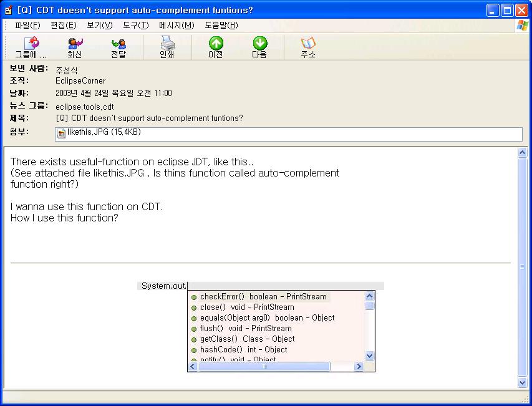Screen dimensions: 532x406
Task: Click sender name 주성식
Action: [67, 70]
